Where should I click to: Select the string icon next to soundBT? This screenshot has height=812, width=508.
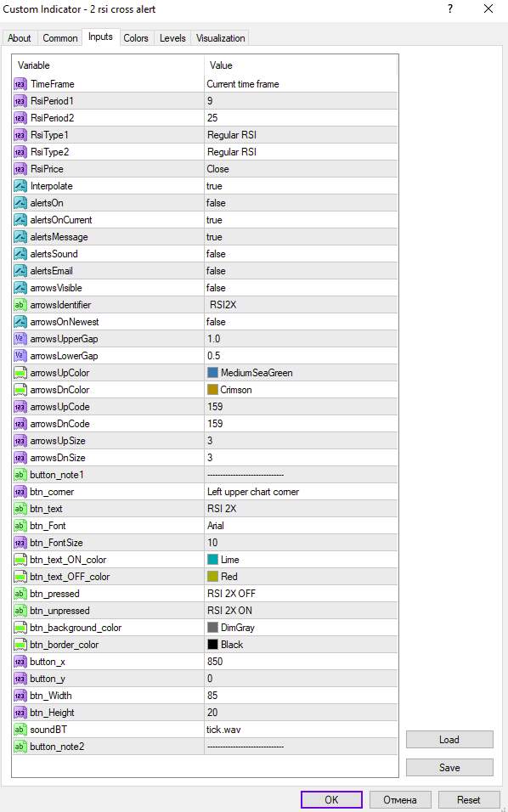[20, 730]
